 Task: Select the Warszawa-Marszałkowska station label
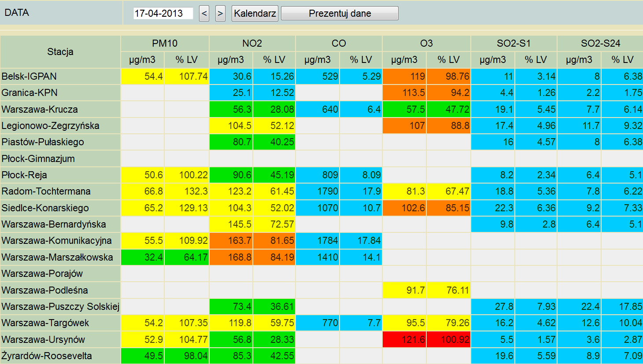click(60, 257)
